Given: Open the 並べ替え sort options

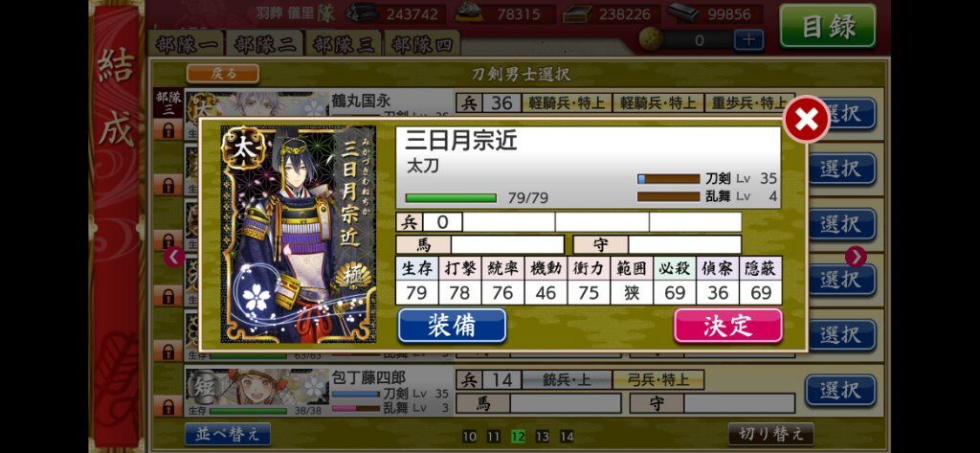Looking at the screenshot, I should coord(228,434).
